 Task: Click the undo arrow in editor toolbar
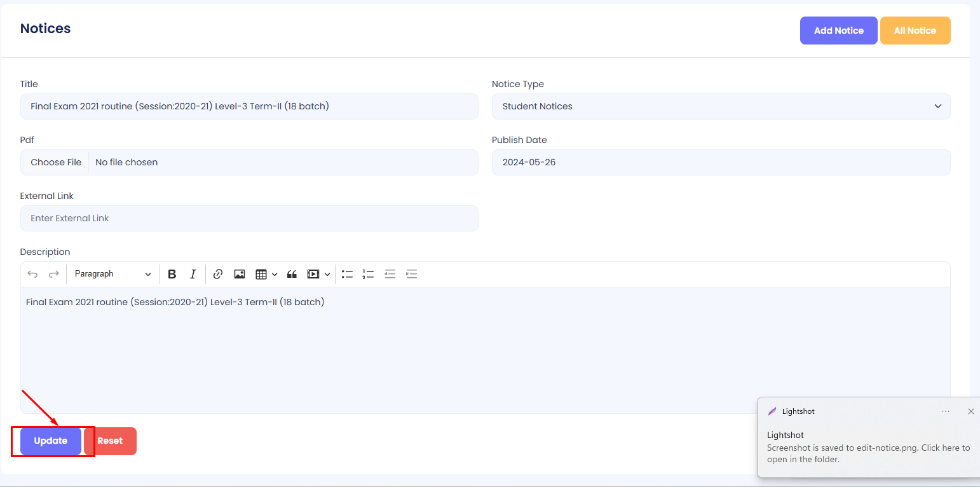32,274
